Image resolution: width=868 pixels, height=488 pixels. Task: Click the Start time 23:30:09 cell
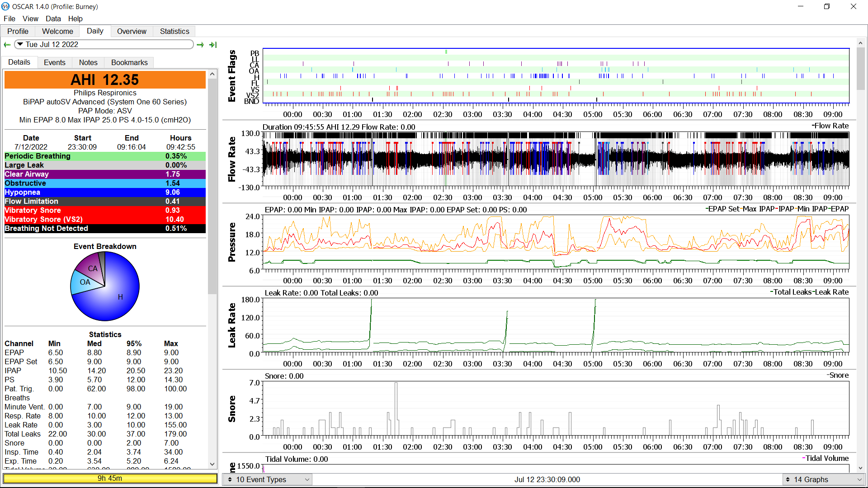point(82,147)
